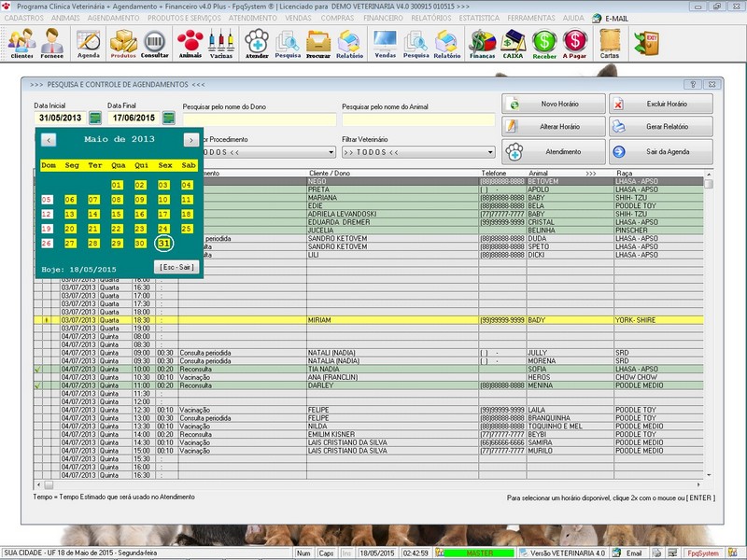Select day 31 in the calendar
The height and width of the screenshot is (560, 747).
164,244
